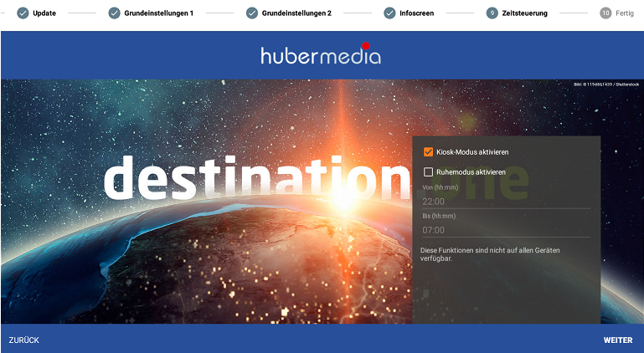The image size is (644, 353).
Task: Click the WEITER button
Action: 618,340
